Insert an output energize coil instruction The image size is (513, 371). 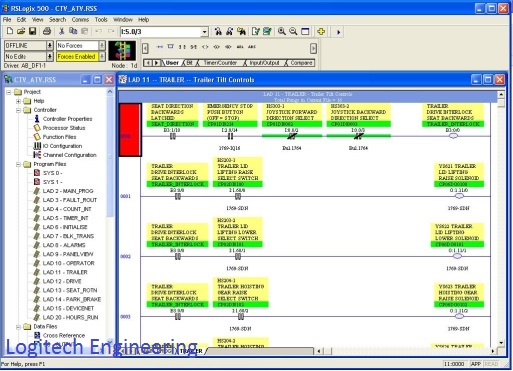[x=205, y=47]
